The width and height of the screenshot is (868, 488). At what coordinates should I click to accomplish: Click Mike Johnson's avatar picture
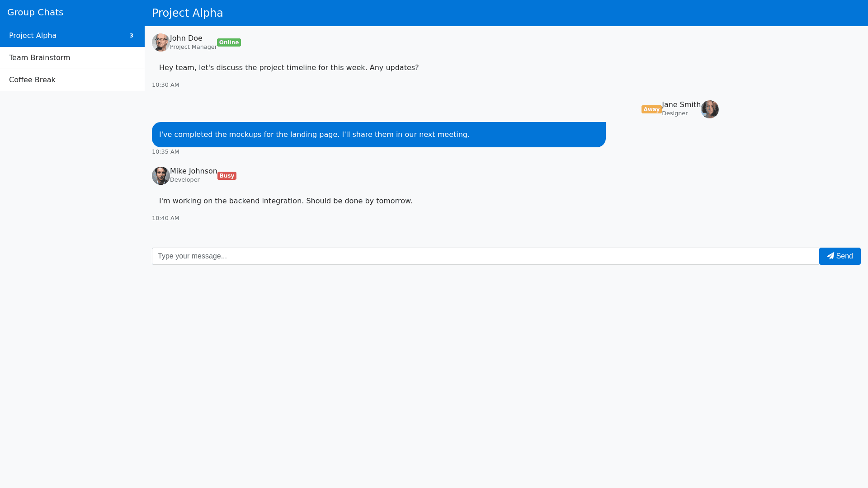pos(160,176)
